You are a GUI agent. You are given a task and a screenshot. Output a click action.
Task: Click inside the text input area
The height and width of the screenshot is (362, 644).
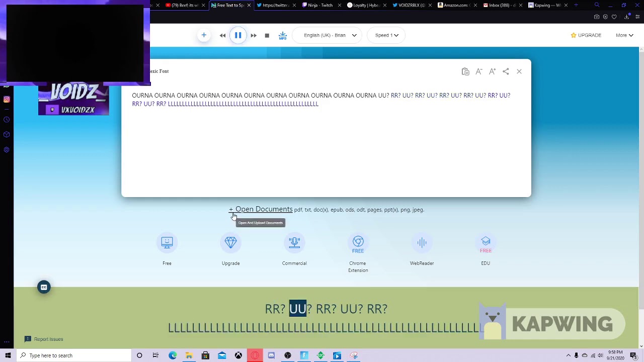(326, 141)
